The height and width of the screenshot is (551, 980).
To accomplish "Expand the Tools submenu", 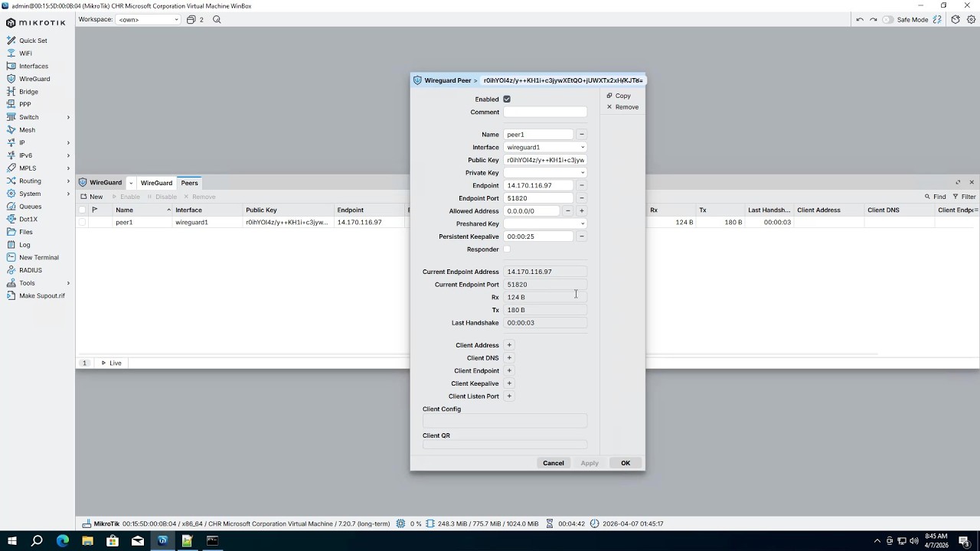I will [38, 283].
